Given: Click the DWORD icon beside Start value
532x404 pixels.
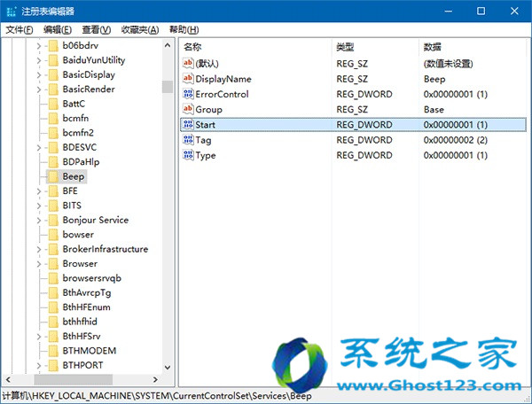Looking at the screenshot, I should 188,125.
